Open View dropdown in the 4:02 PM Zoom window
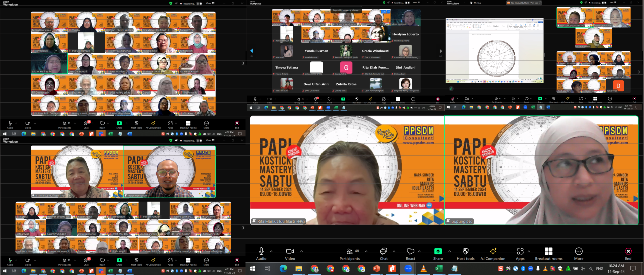The width and height of the screenshot is (644, 275). coord(209,3)
